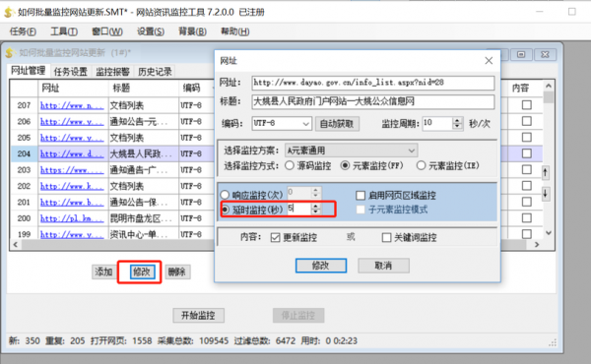Click the horizontal scrollbar right arrow

[x=537, y=245]
